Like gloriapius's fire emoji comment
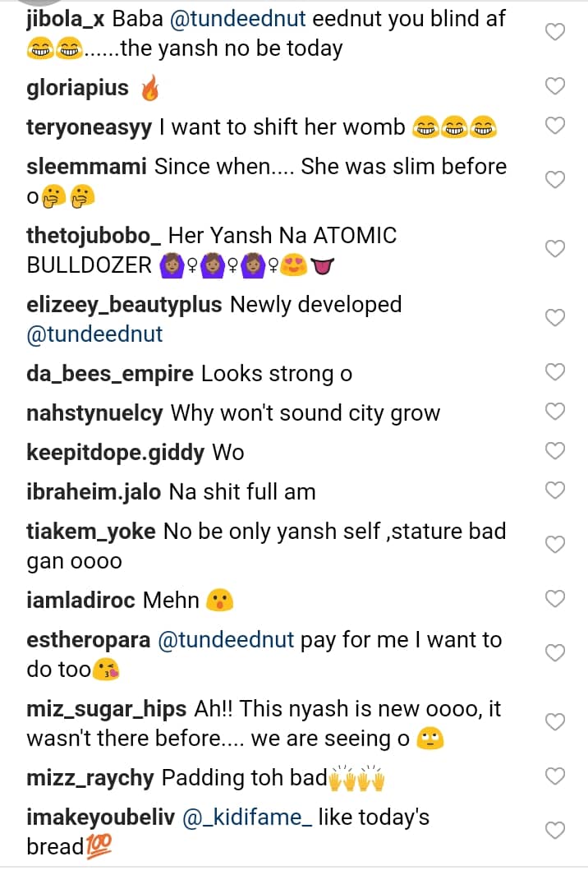Image resolution: width=588 pixels, height=875 pixels. [x=556, y=86]
